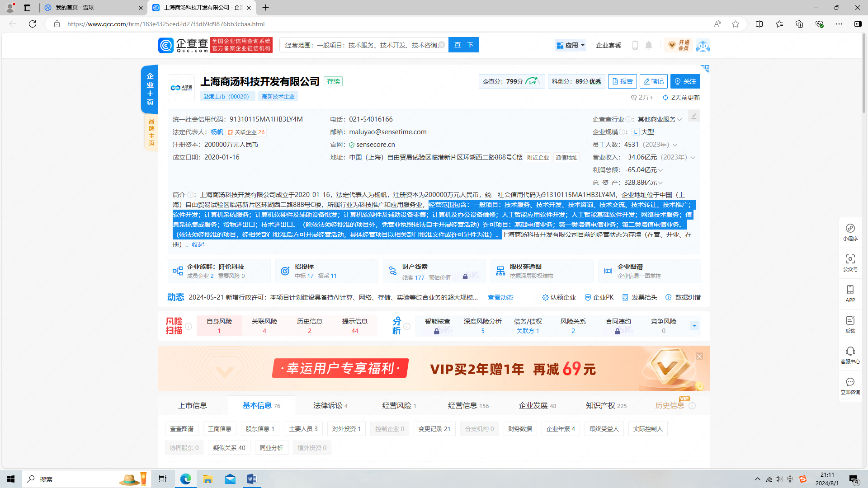Open the APP side icon

tap(850, 293)
